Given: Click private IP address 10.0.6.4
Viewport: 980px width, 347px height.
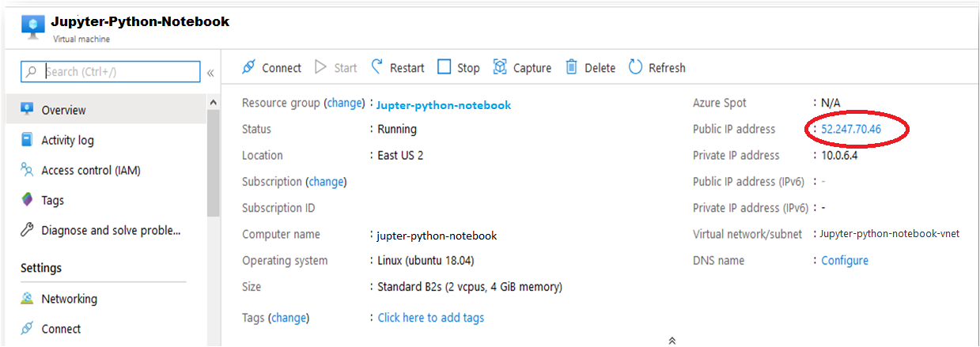Looking at the screenshot, I should coord(839,156).
